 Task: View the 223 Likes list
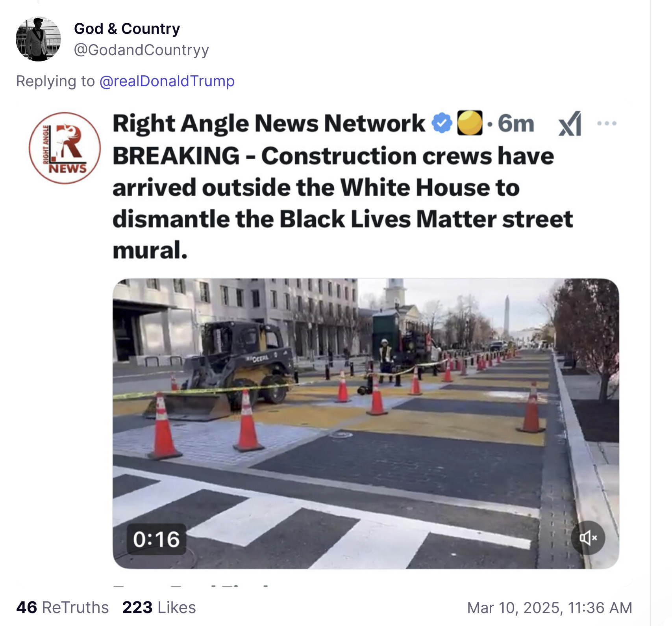click(x=159, y=607)
